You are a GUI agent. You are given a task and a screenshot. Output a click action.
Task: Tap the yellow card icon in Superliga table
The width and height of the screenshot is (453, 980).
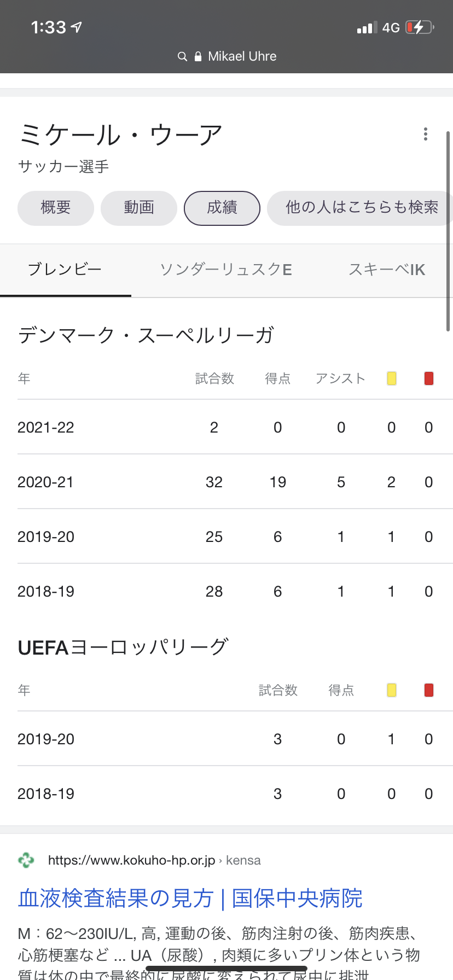pyautogui.click(x=391, y=378)
